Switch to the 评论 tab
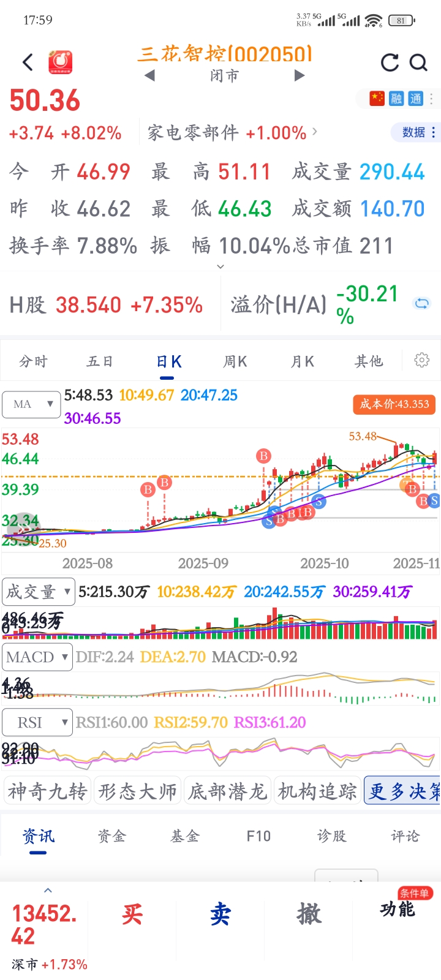This screenshot has width=441, height=980. pos(405,837)
